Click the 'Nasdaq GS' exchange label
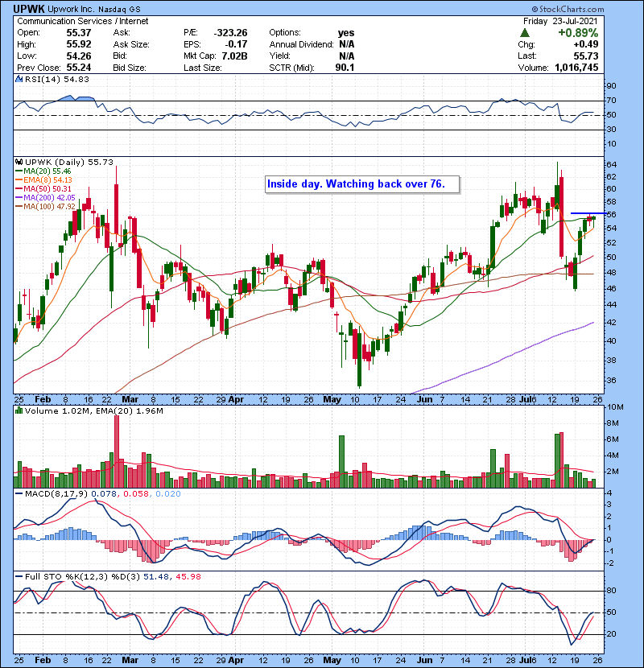644x668 pixels. 120,10
